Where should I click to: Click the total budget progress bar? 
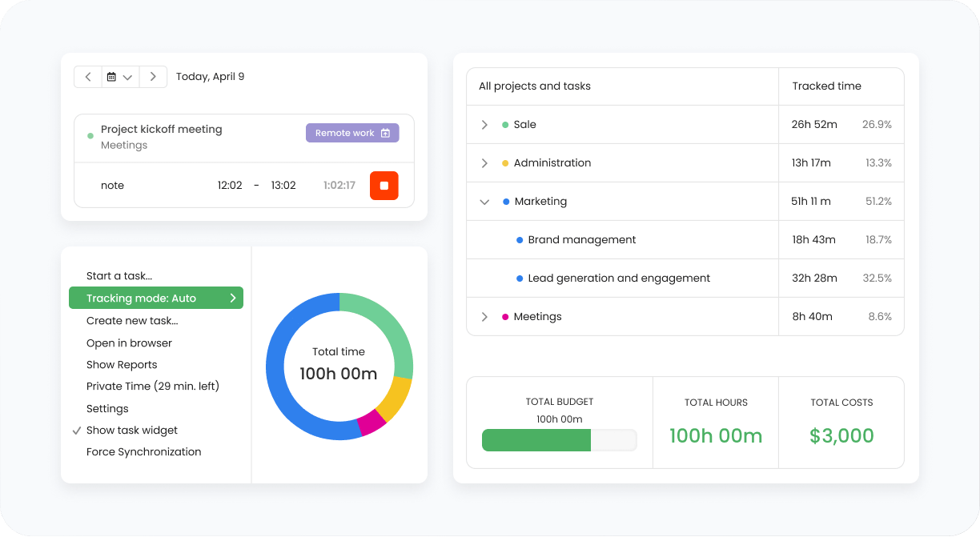click(x=559, y=440)
